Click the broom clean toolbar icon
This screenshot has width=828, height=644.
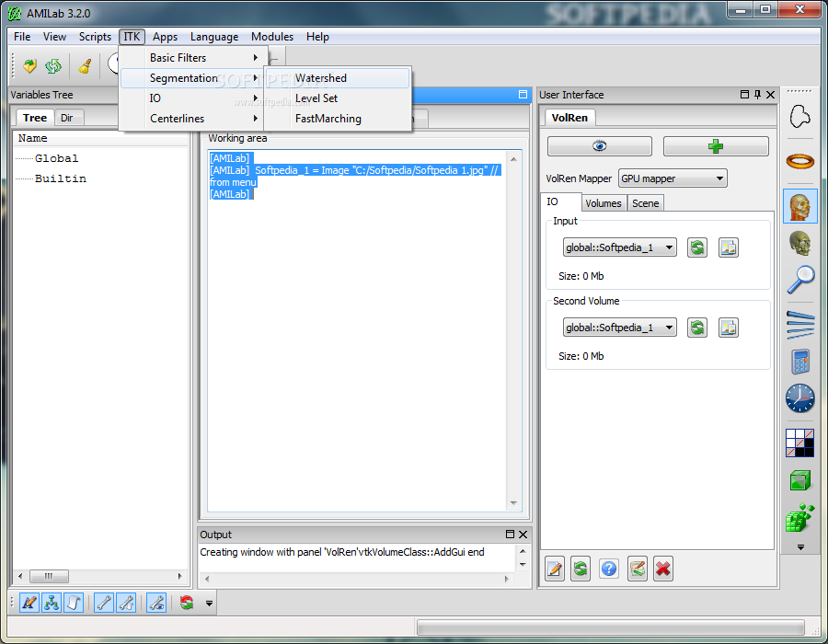pyautogui.click(x=85, y=66)
